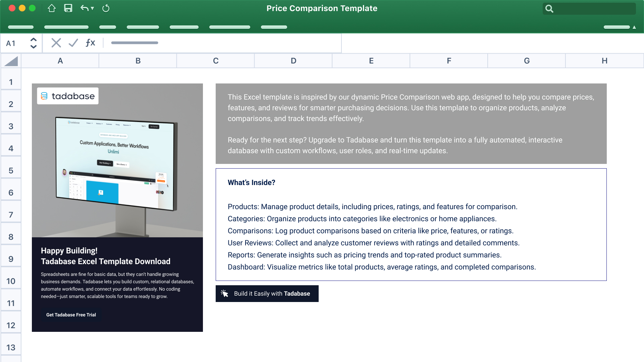644x362 pixels.
Task: Click the Products: Manage product details line
Action: 373,207
